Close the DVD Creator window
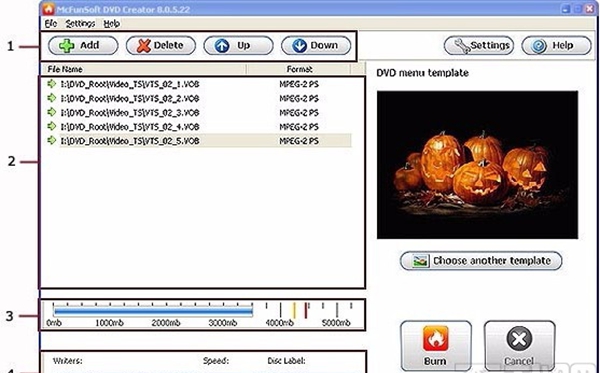Viewport: 600px width, 373px height. (x=590, y=9)
